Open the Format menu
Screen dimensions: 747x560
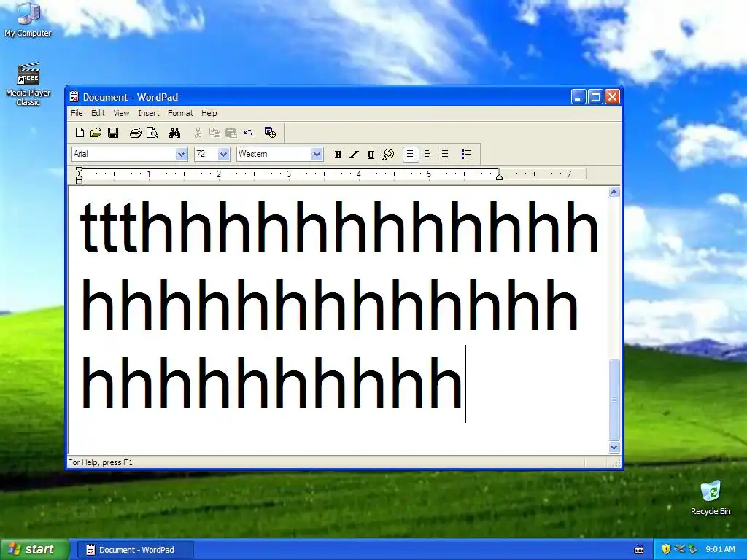click(180, 113)
